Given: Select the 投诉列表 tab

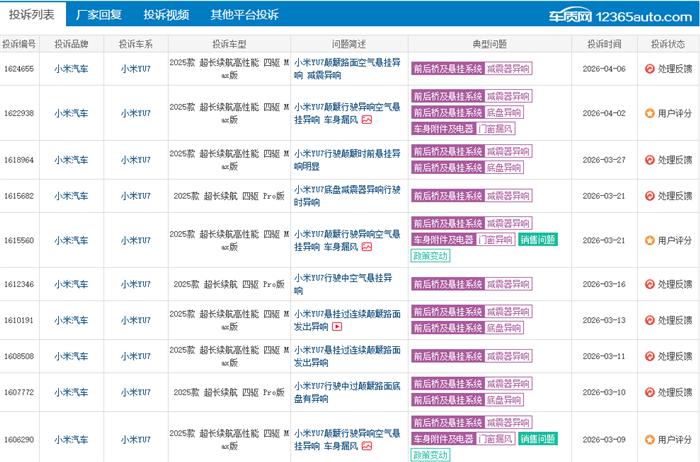Looking at the screenshot, I should [x=33, y=15].
